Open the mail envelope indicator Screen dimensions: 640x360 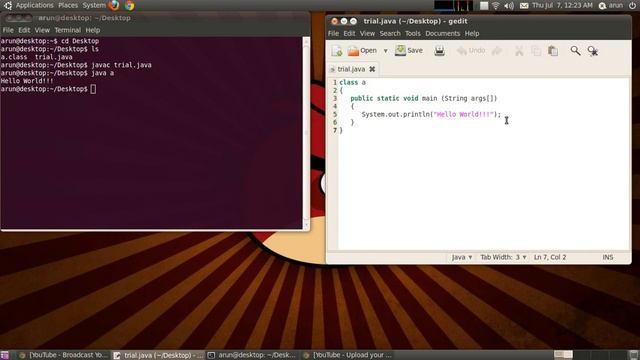(x=524, y=5)
